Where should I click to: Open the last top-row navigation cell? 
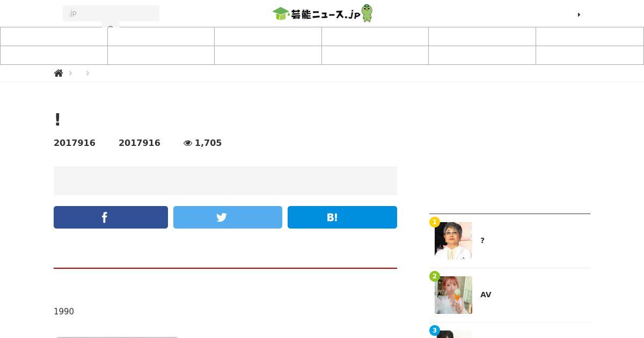[x=590, y=36]
